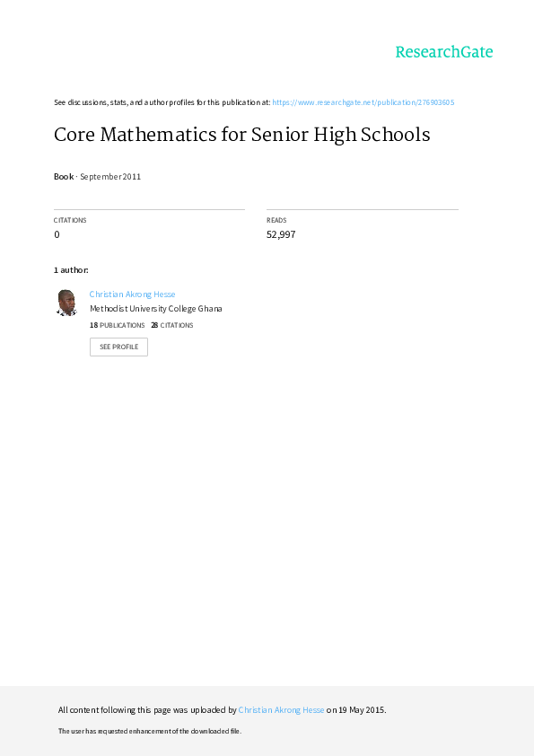Click the 18 PUBLICATIONS stat

coord(117,325)
